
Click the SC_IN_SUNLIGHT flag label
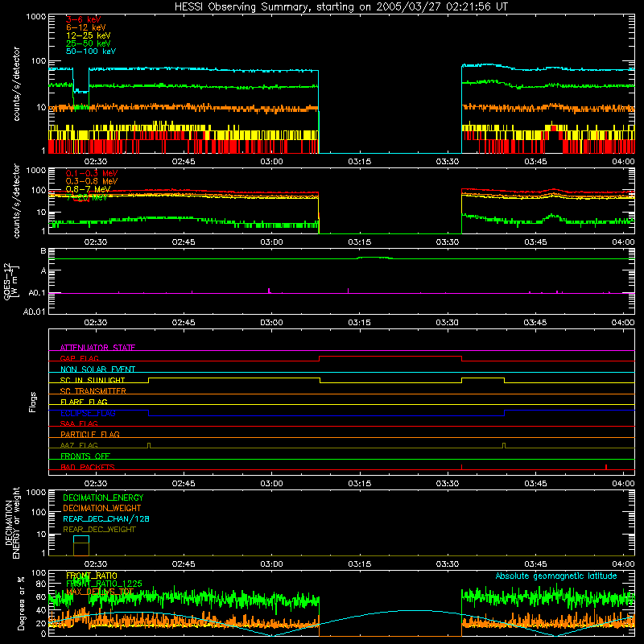click(x=93, y=380)
